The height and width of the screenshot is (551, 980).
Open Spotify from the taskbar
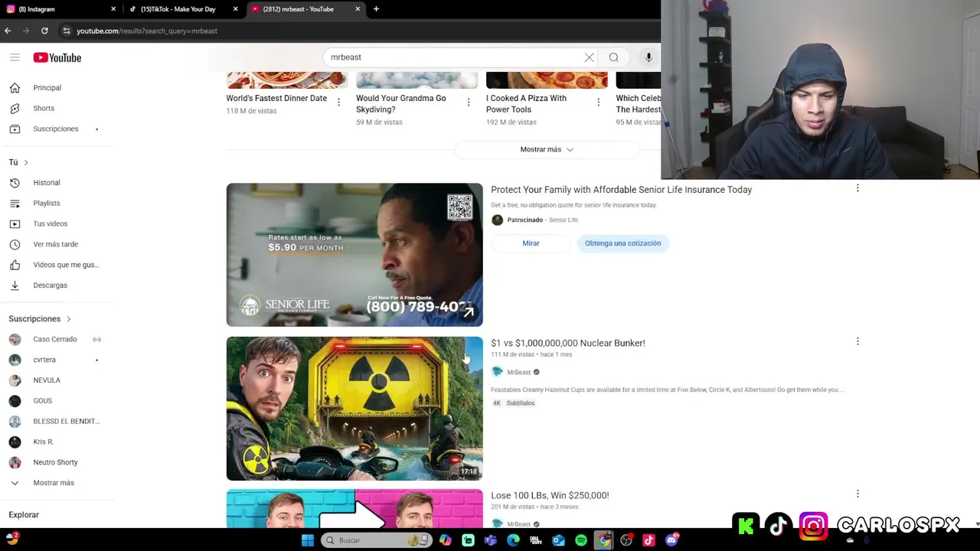(581, 540)
